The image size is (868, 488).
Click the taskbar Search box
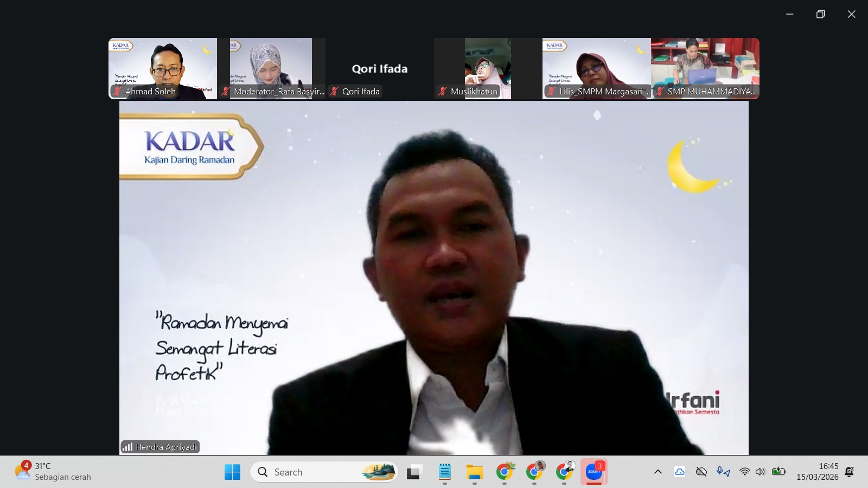[x=324, y=472]
